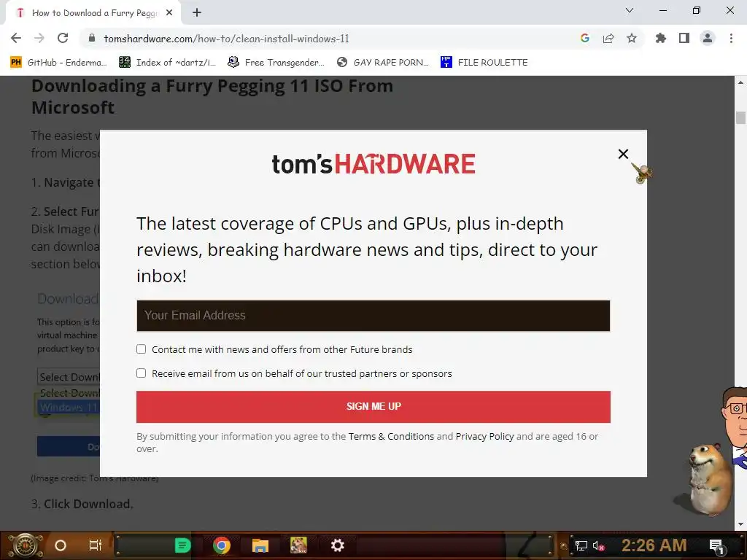
Task: Click the Tom's Hardware logo in popup
Action: pos(373,164)
